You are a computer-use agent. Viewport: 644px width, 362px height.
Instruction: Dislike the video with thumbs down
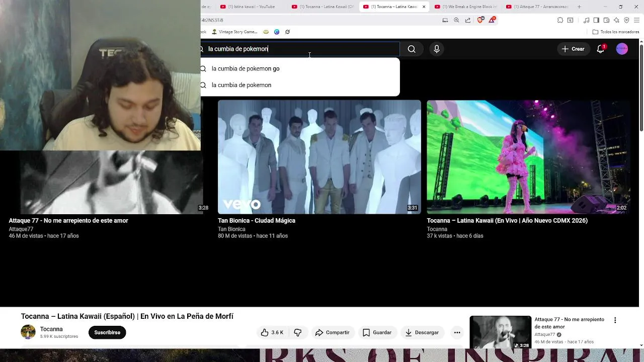coord(298,332)
